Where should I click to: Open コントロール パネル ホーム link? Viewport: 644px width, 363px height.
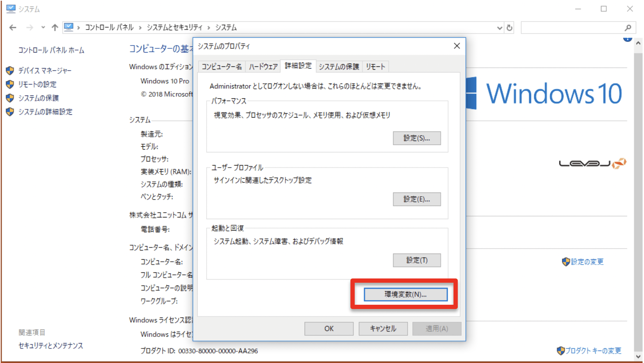(x=51, y=50)
